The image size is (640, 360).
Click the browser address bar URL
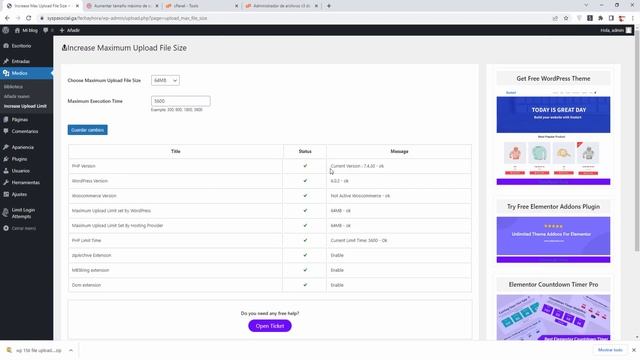127,18
